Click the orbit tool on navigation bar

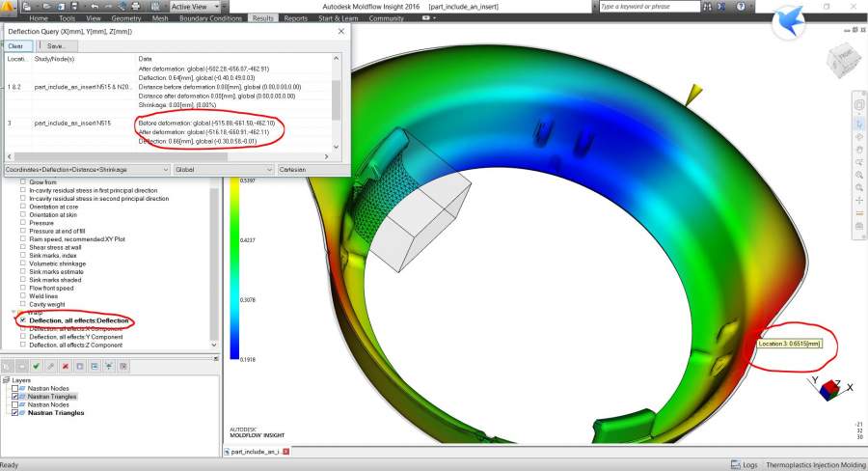859,137
